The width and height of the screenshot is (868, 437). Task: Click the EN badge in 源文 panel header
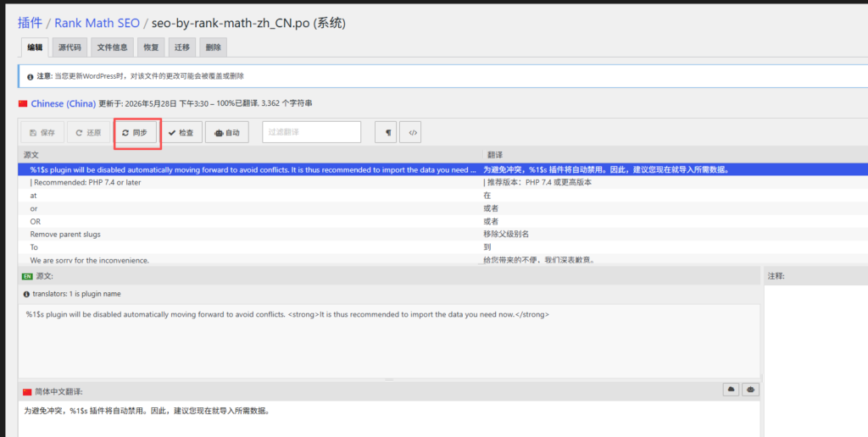27,276
